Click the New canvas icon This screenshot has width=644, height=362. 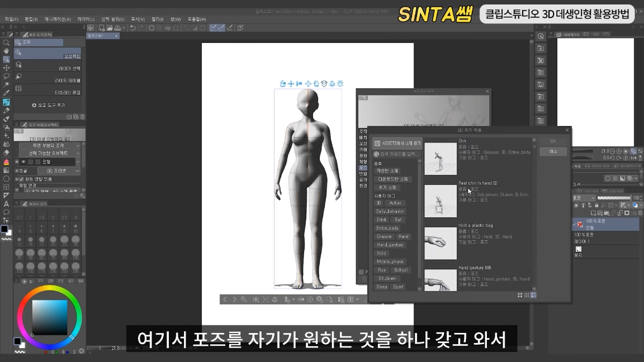click(x=102, y=28)
